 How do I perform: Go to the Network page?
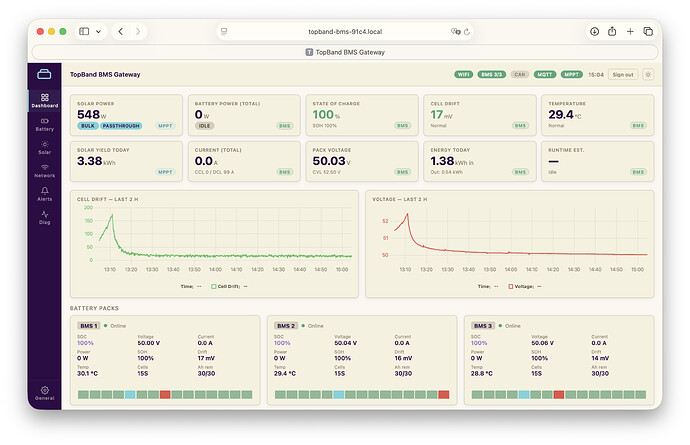coord(44,171)
